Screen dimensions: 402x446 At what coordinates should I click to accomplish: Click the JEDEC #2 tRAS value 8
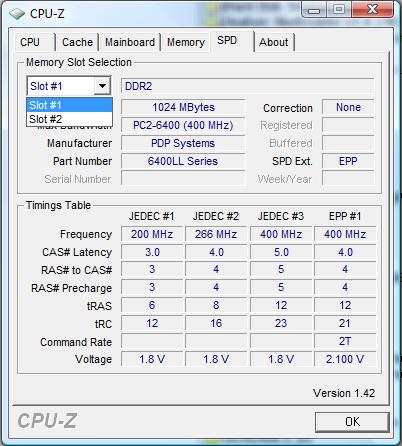(216, 305)
